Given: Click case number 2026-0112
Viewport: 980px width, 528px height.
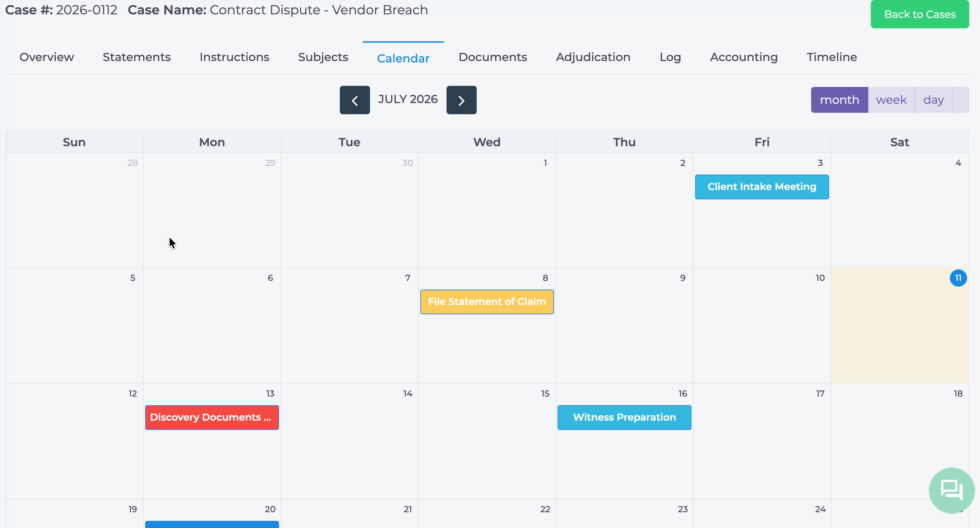Looking at the screenshot, I should [x=86, y=10].
